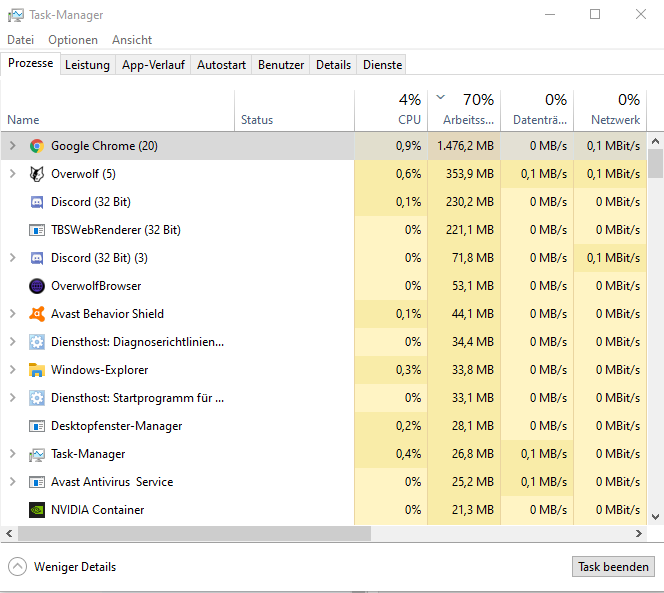Click the horizontal scrollbar right arrow
Screen dimensions: 664x593
pyautogui.click(x=639, y=534)
